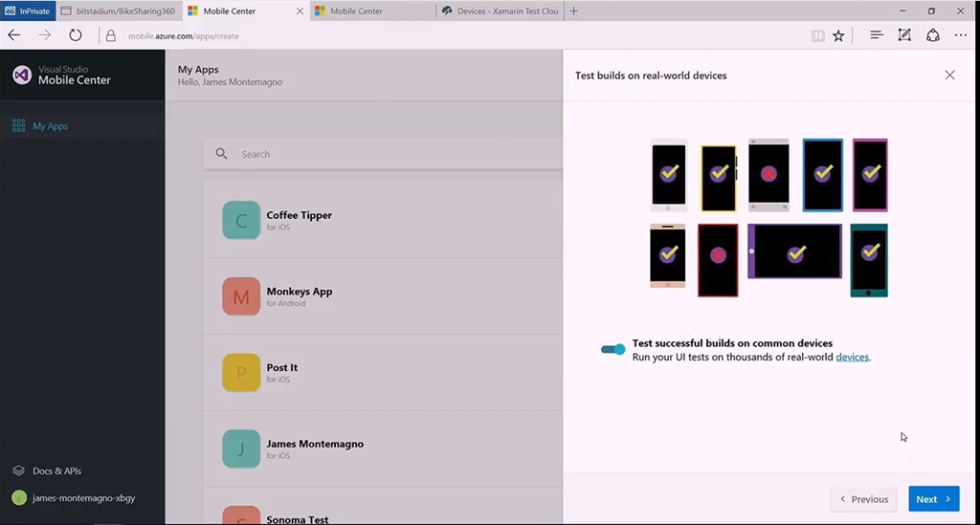This screenshot has height=525, width=980.
Task: Click the James Montemagno app name
Action: click(x=315, y=443)
